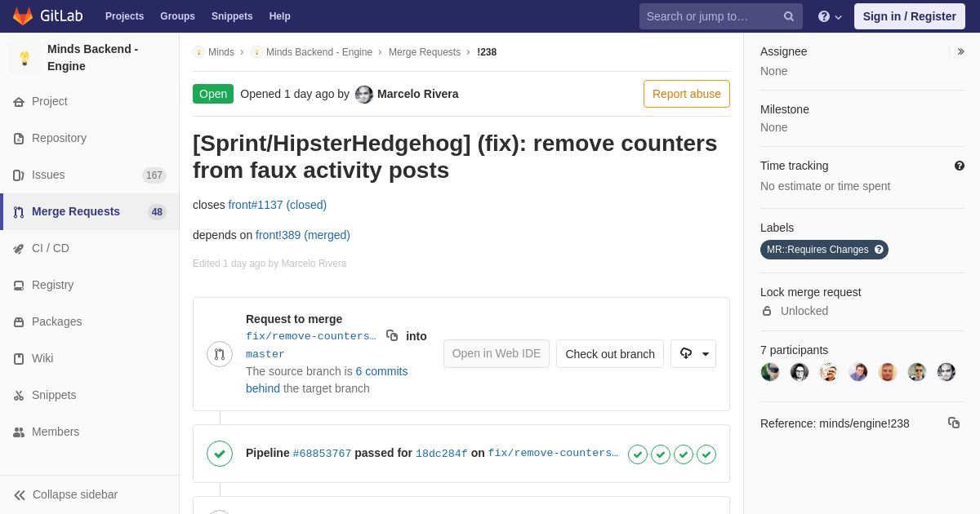Click the fix/remove-counters source branch link
This screenshot has width=980, height=514.
311,336
